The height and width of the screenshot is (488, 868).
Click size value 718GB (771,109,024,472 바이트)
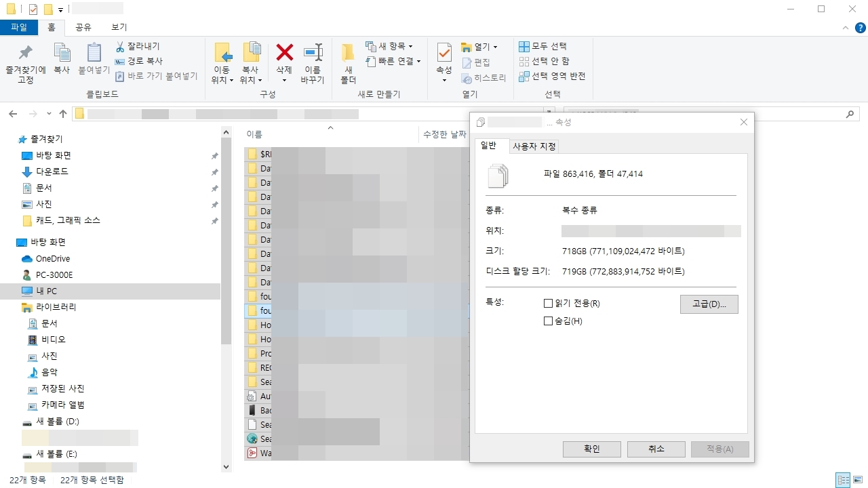(x=623, y=251)
